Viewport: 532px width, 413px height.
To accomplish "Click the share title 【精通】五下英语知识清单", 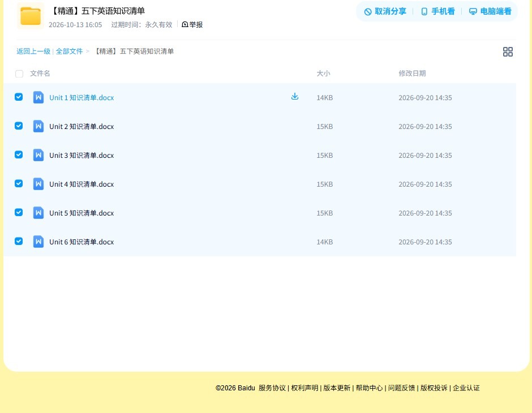I will tap(97, 11).
